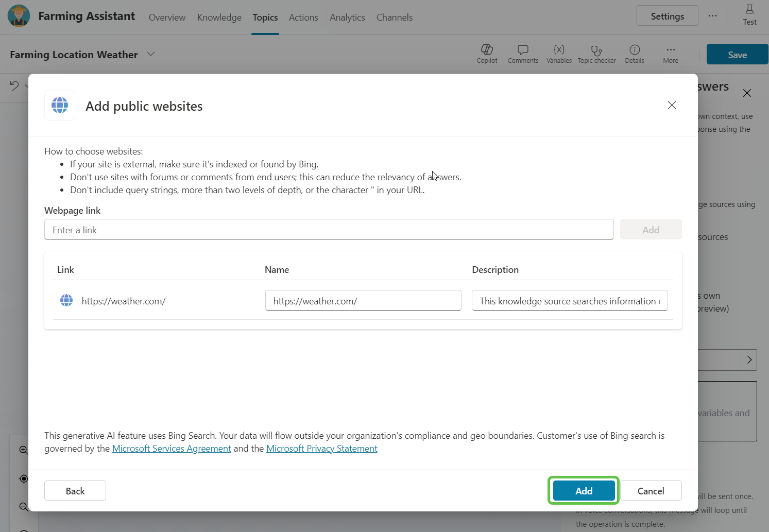Switch to the Knowledge tab
Viewport: 769px width, 532px height.
[219, 18]
